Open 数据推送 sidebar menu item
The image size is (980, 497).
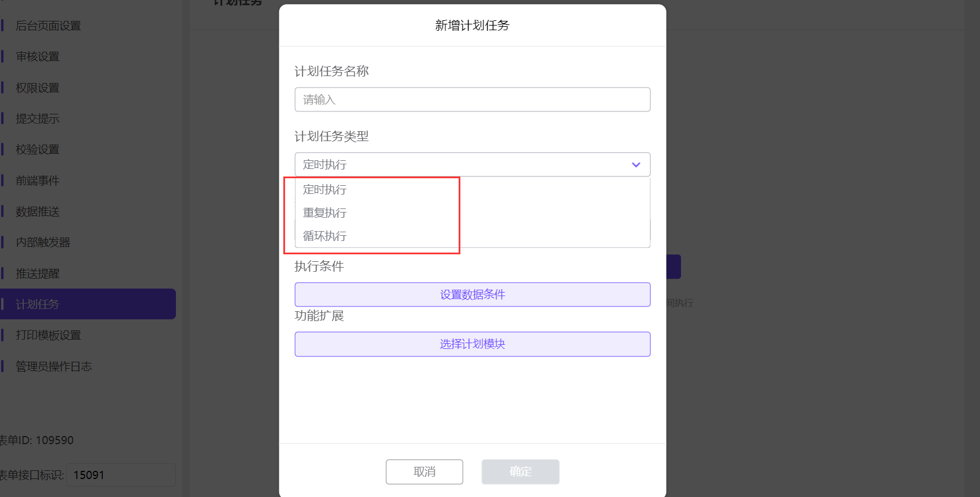[x=38, y=212]
